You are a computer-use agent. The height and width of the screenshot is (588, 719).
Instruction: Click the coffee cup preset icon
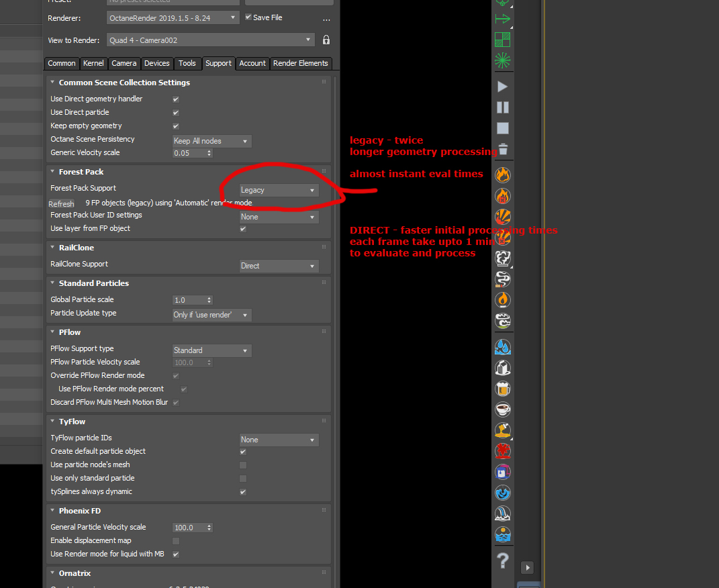(503, 409)
